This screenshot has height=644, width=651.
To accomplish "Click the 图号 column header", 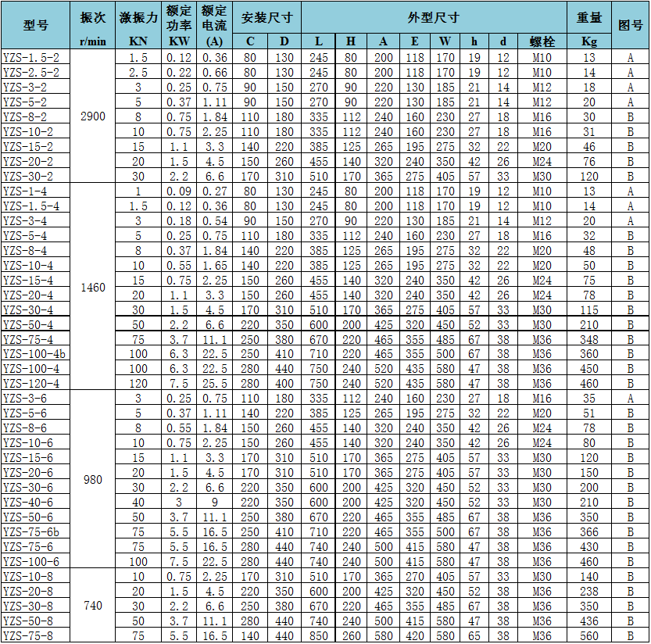I will [x=630, y=26].
